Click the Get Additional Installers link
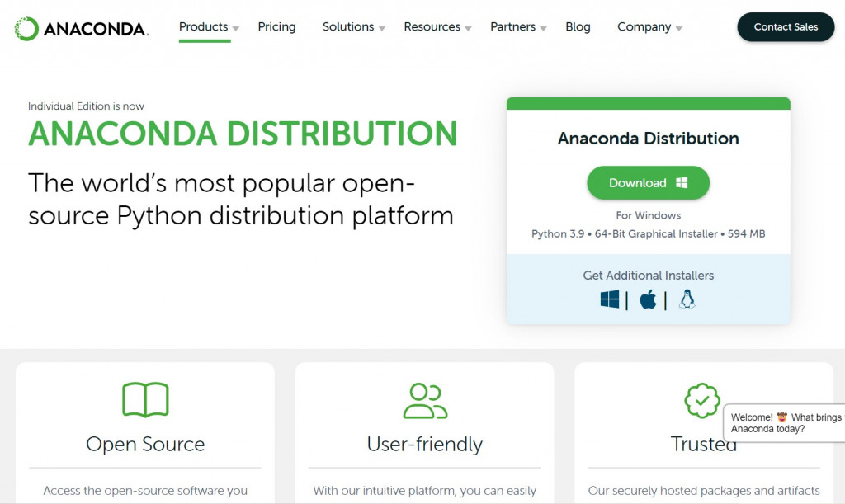Viewport: 845px width, 504px height. pyautogui.click(x=649, y=276)
